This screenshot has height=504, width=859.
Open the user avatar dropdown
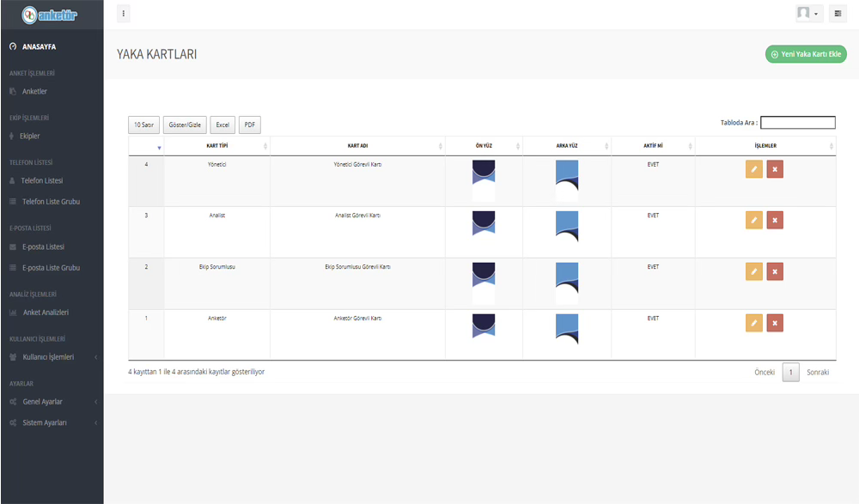pyautogui.click(x=807, y=14)
